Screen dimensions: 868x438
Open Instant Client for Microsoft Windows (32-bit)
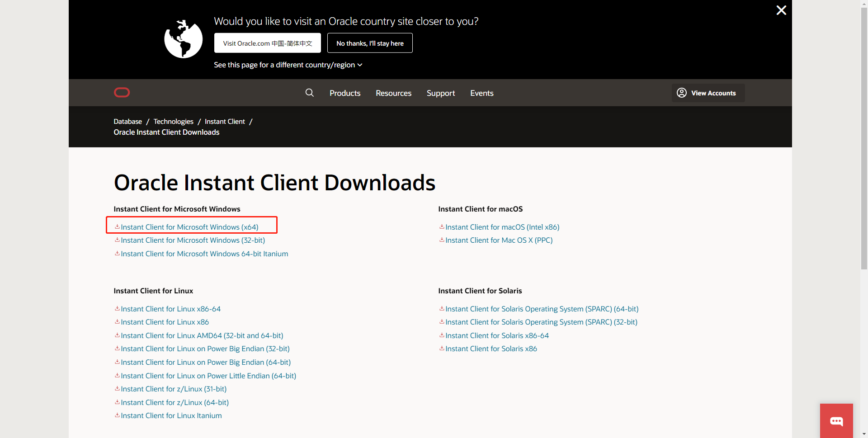[x=193, y=240]
